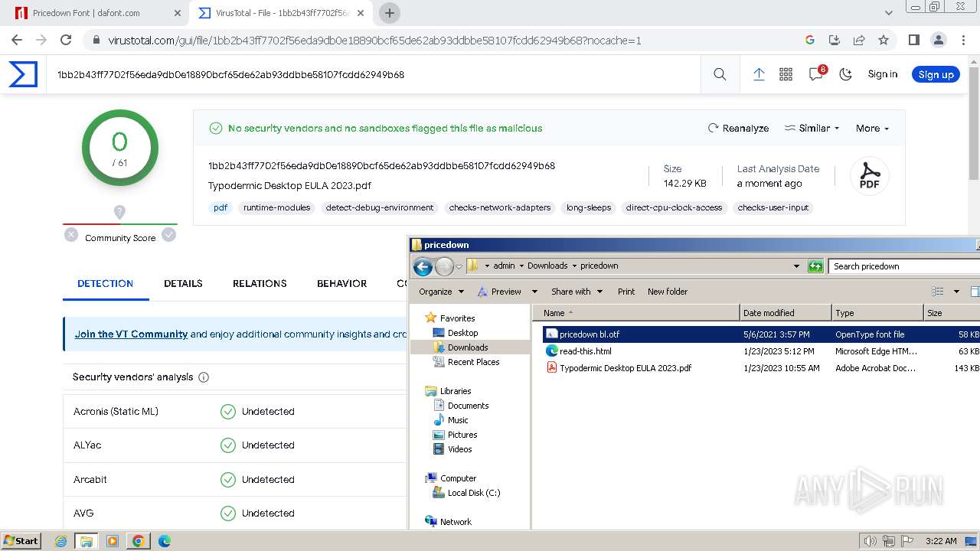This screenshot has height=551, width=980.
Task: Select Downloads in Explorer favorites
Action: (467, 347)
